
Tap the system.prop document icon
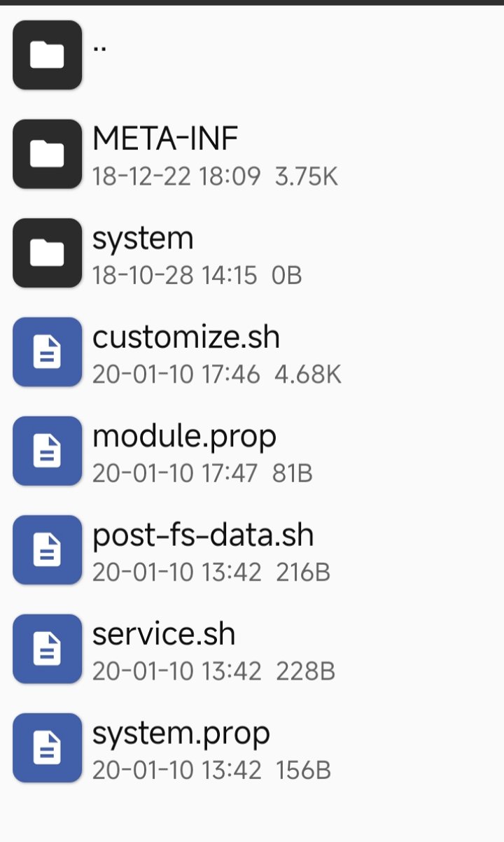47,748
